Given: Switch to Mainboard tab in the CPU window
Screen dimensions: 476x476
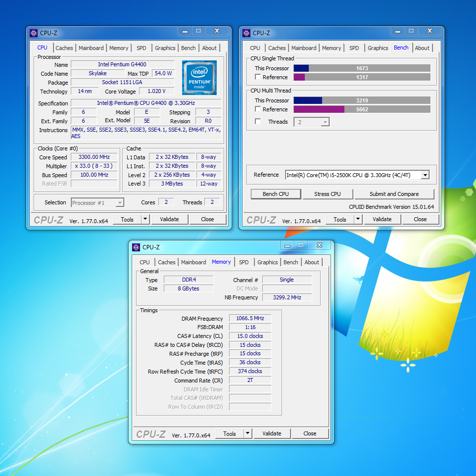Looking at the screenshot, I should 91,48.
